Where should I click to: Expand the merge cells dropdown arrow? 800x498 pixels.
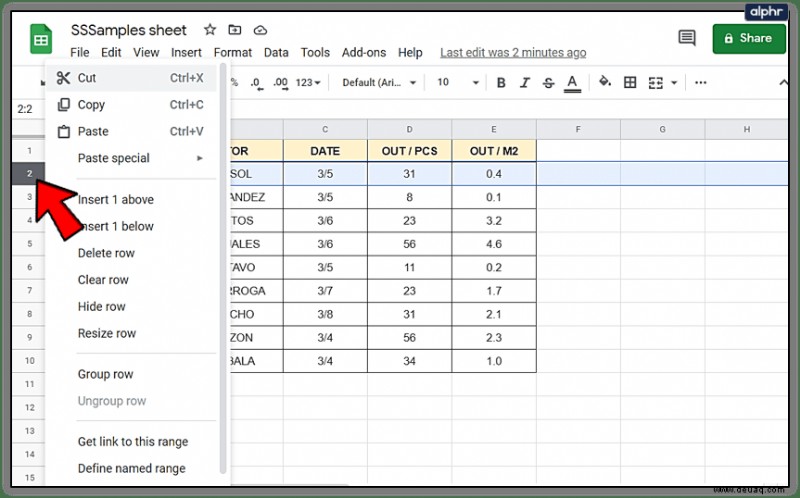tap(674, 83)
